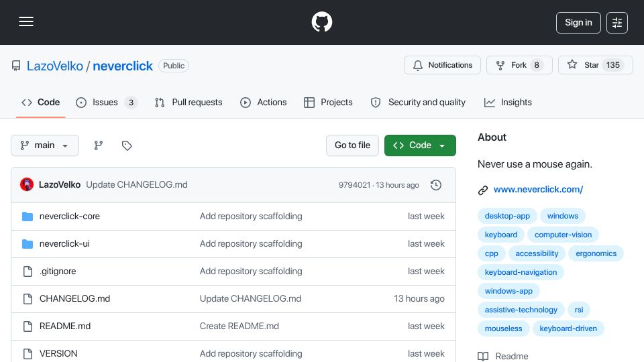This screenshot has width=644, height=362.
Task: Click the .gitignore file icon
Action: point(28,271)
